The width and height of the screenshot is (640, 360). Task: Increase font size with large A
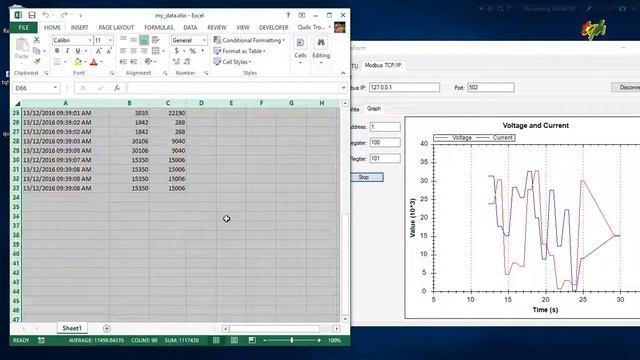98,51
